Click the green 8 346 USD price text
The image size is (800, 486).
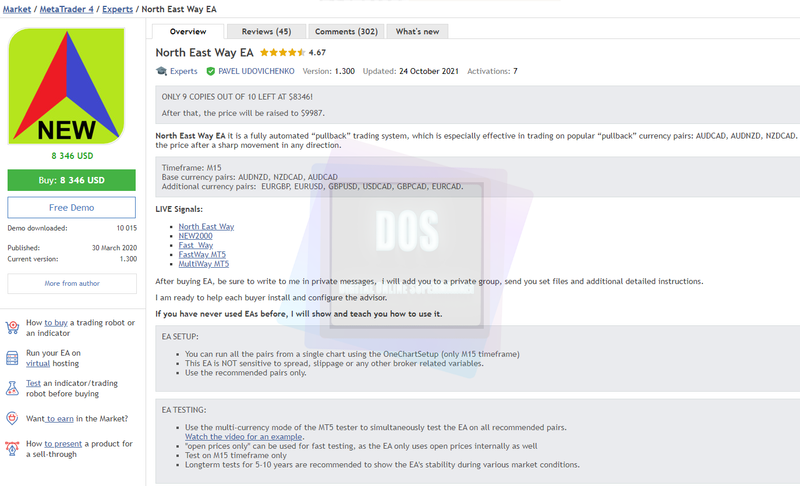point(72,156)
